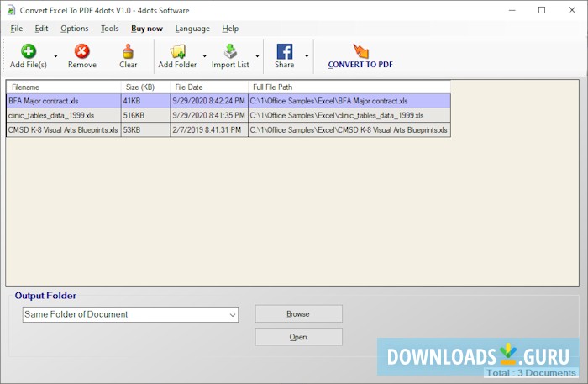Click the full path of BFA Major contract.xls
The height and width of the screenshot is (384, 588).
[x=349, y=101]
